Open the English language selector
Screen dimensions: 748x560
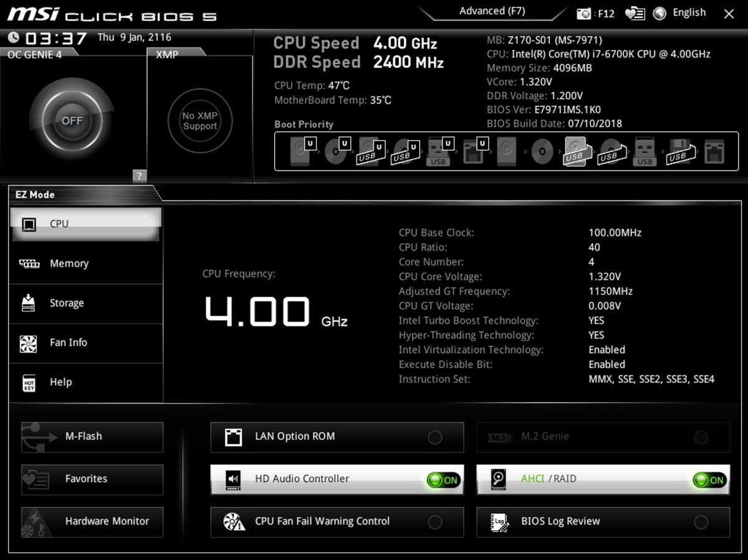coord(689,12)
